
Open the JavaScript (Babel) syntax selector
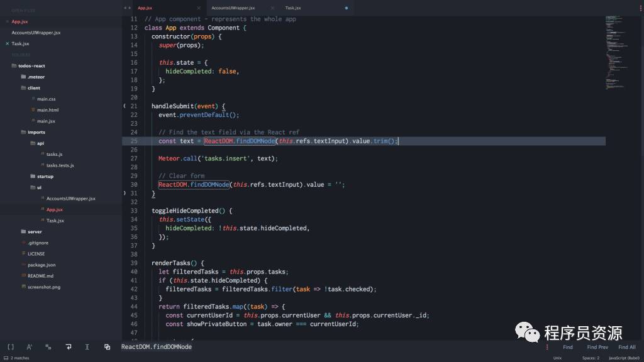(624, 358)
